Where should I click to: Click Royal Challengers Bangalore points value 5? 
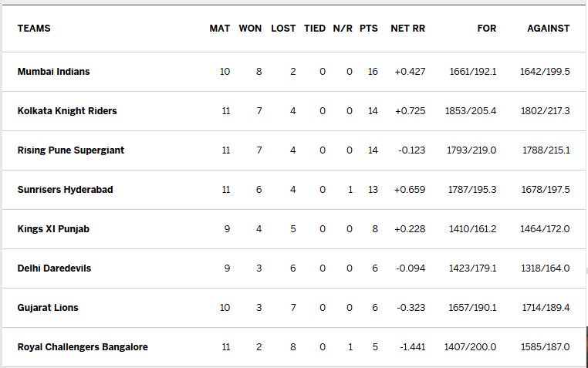click(375, 347)
